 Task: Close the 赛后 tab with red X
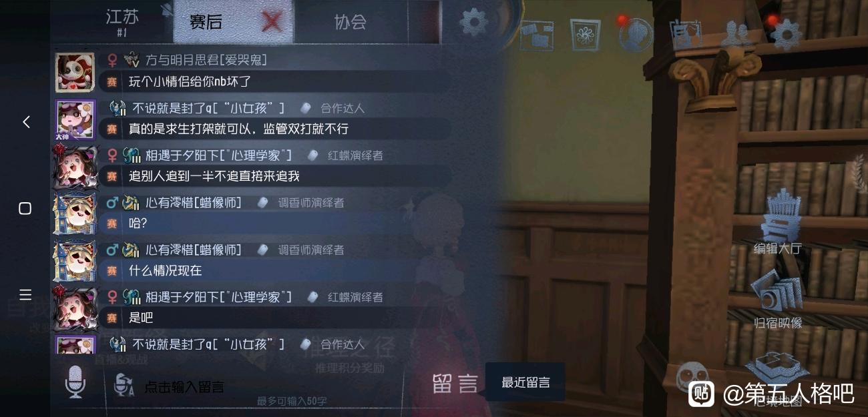(272, 23)
